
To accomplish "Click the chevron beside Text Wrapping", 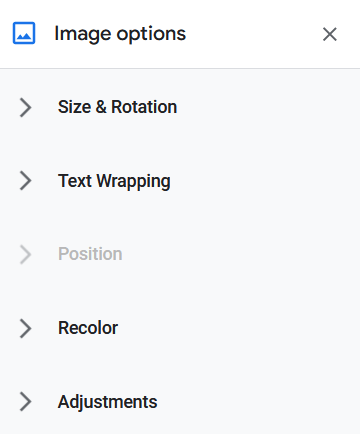I will coord(25,181).
